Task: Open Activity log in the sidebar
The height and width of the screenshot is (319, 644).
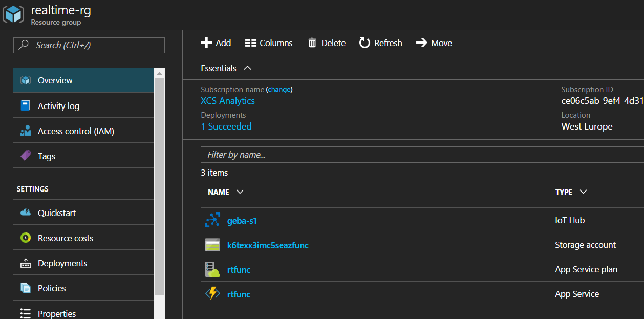Action: pyautogui.click(x=58, y=106)
